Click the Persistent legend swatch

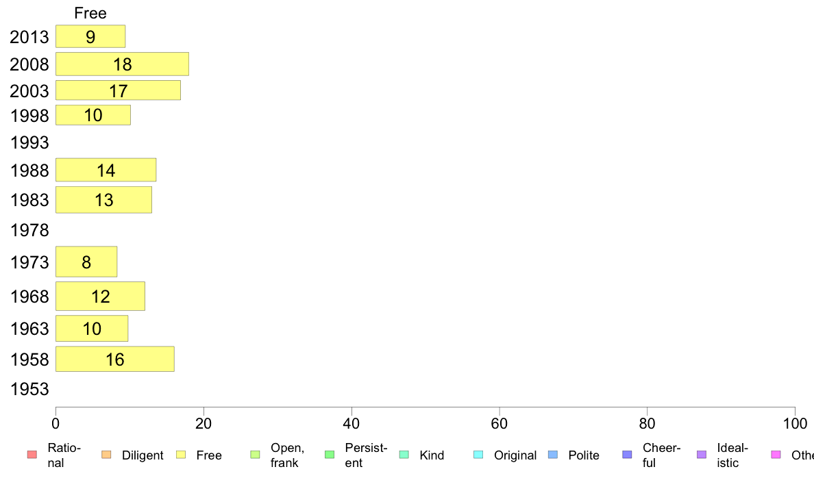point(330,455)
